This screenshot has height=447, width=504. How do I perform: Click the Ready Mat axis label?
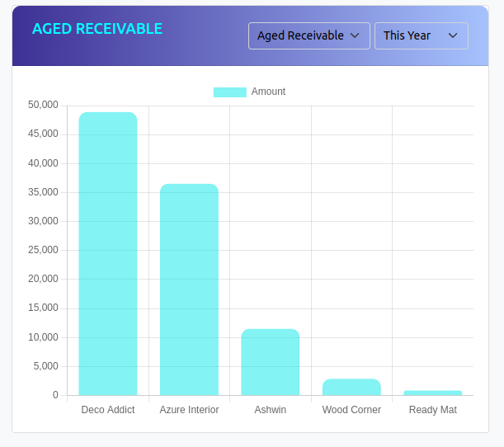coord(432,410)
